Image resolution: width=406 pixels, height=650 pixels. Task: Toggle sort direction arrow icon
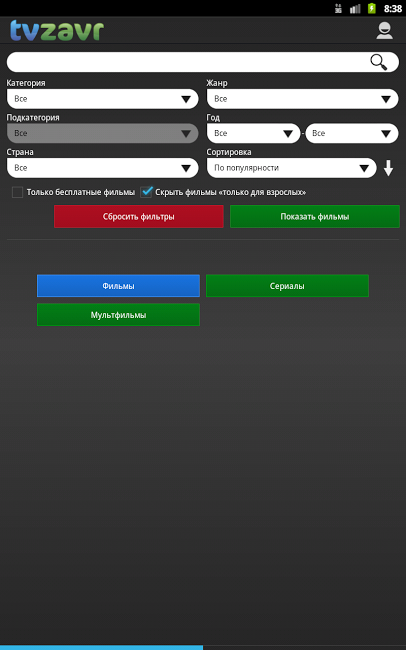point(388,168)
